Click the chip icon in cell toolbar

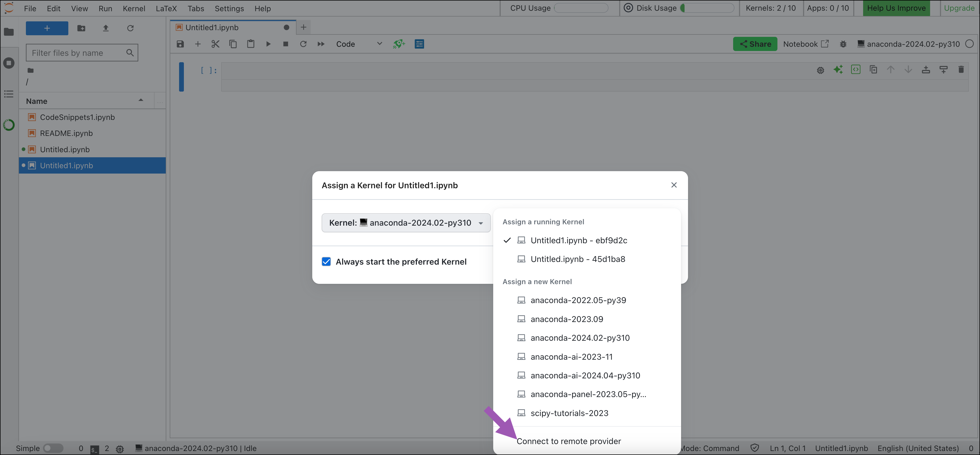pyautogui.click(x=821, y=70)
